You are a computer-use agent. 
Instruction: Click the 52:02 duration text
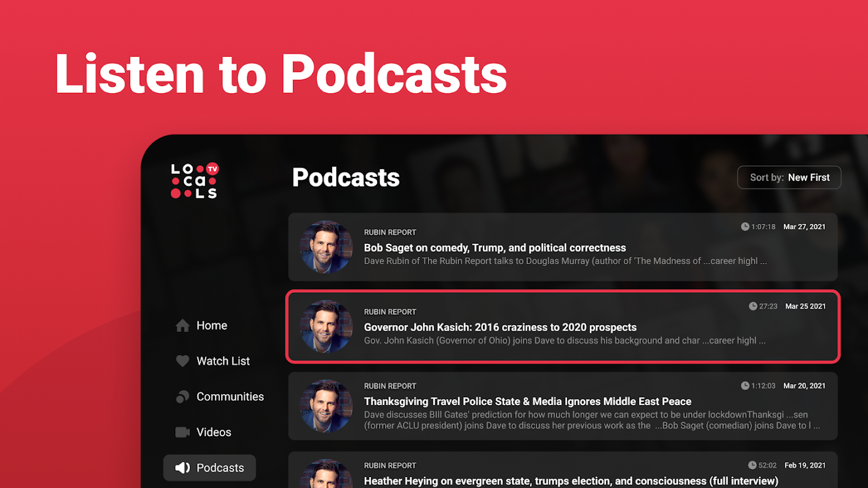pos(769,465)
